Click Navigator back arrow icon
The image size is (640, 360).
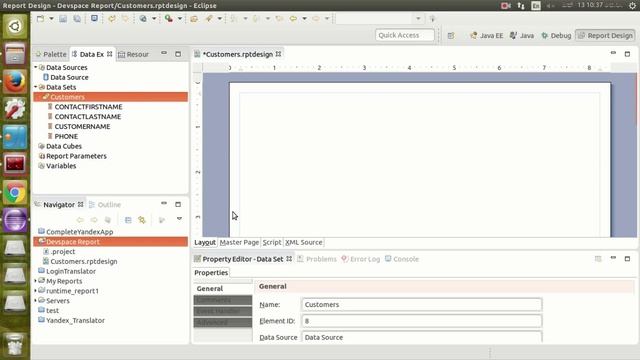click(80, 220)
